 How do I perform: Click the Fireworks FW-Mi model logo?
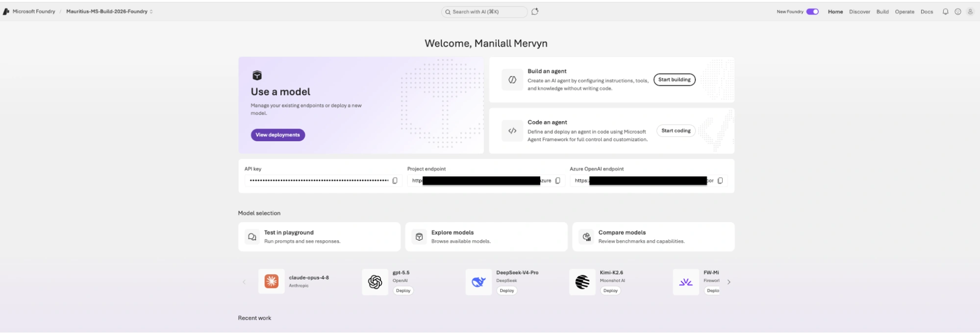(686, 282)
